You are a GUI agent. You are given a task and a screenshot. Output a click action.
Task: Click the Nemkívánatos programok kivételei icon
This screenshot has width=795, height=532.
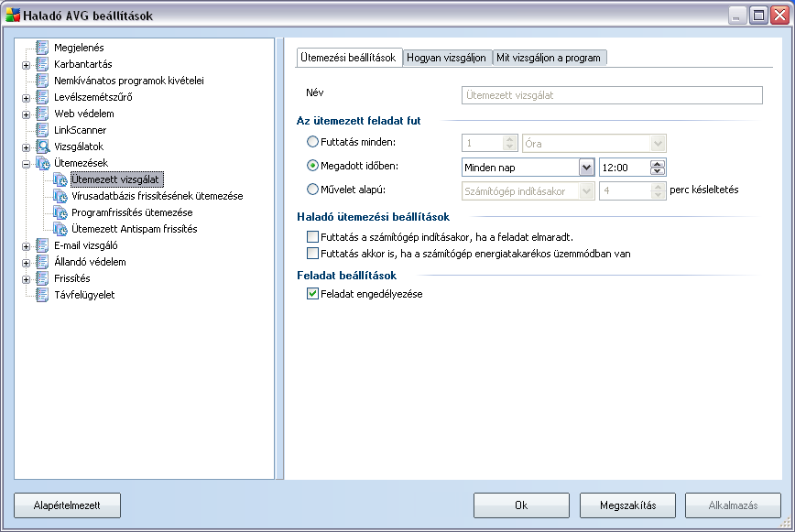click(42, 81)
